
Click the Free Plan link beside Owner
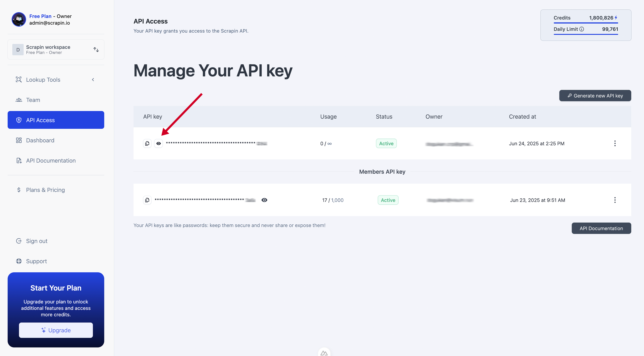tap(40, 16)
